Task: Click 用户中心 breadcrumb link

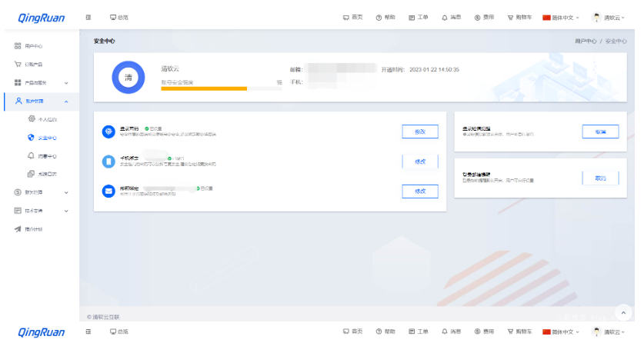Action: coord(586,41)
